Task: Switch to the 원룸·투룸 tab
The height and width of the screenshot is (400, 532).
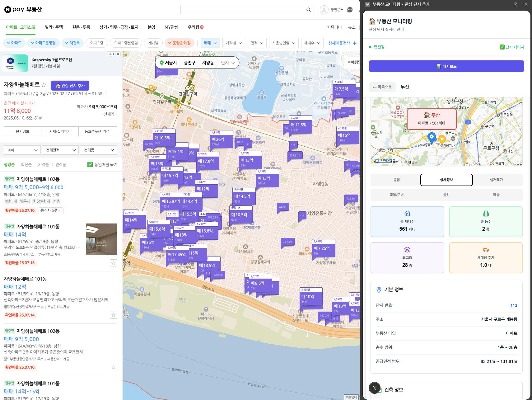Action: coord(81,27)
